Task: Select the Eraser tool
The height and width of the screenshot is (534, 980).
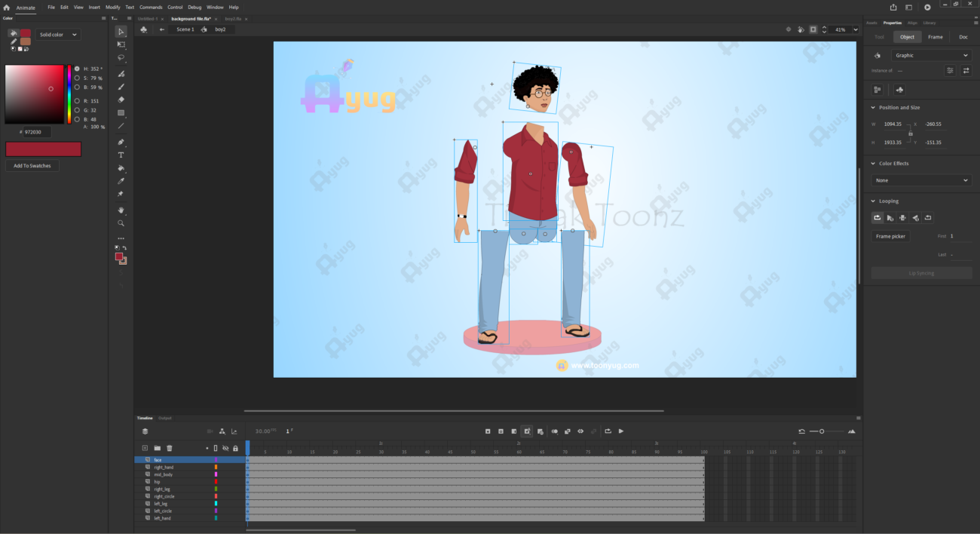Action: tap(121, 100)
